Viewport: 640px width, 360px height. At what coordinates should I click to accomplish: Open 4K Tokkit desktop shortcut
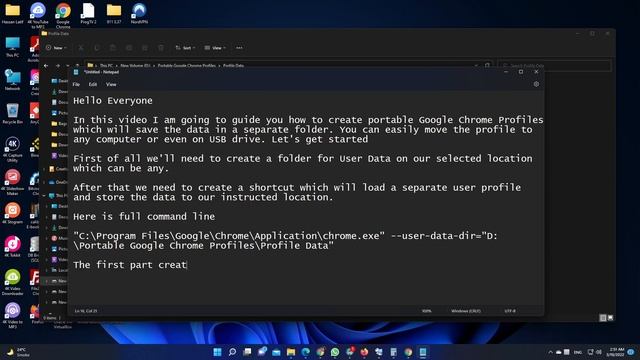click(x=13, y=247)
